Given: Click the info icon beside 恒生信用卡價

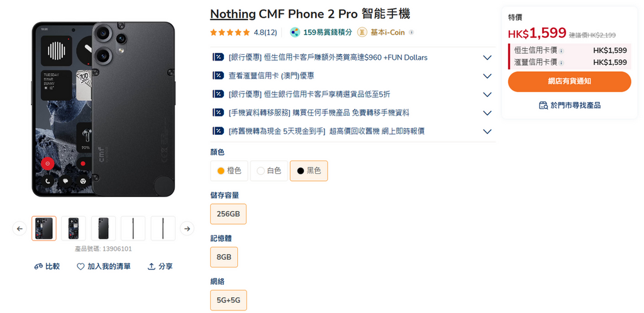Looking at the screenshot, I should (x=562, y=50).
